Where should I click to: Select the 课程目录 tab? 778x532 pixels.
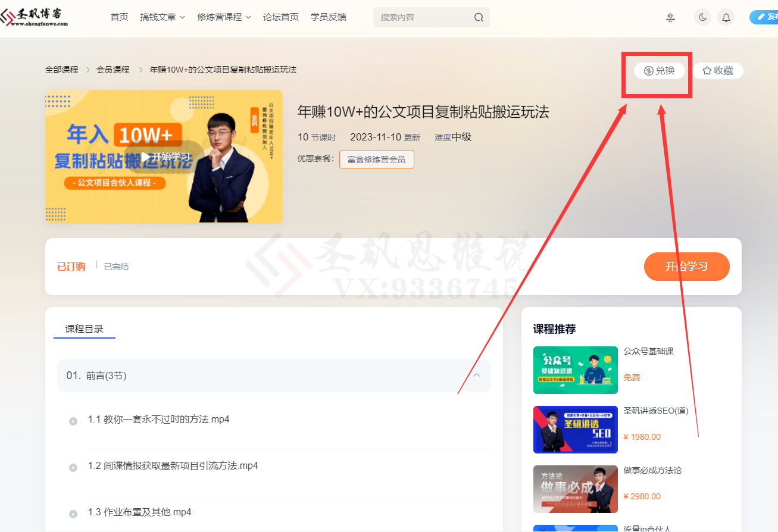pyautogui.click(x=85, y=328)
